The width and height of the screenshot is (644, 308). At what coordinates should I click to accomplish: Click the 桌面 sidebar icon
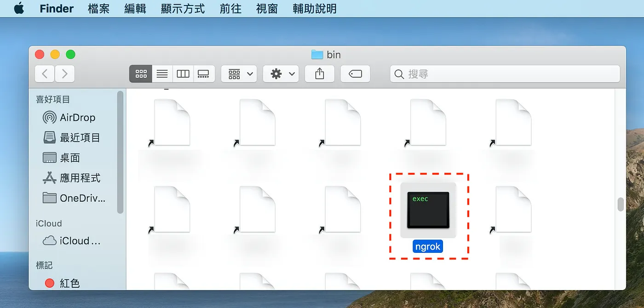[49, 158]
